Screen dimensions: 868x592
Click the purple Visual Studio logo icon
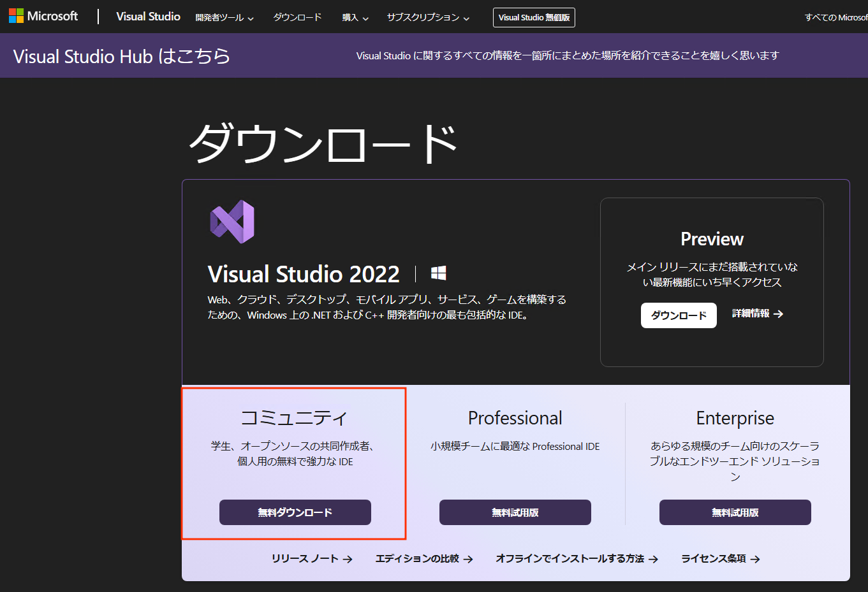coord(232,222)
